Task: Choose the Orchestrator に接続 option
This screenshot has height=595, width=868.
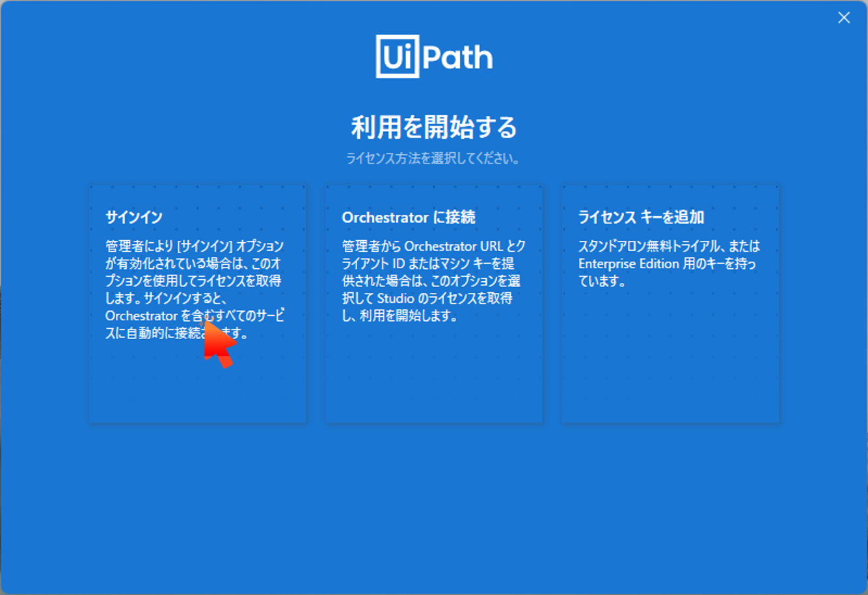Action: pos(433,303)
